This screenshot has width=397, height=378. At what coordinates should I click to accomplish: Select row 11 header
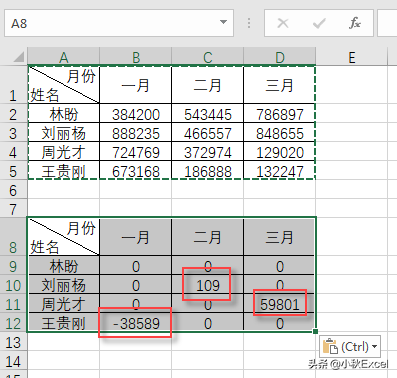[x=13, y=303]
